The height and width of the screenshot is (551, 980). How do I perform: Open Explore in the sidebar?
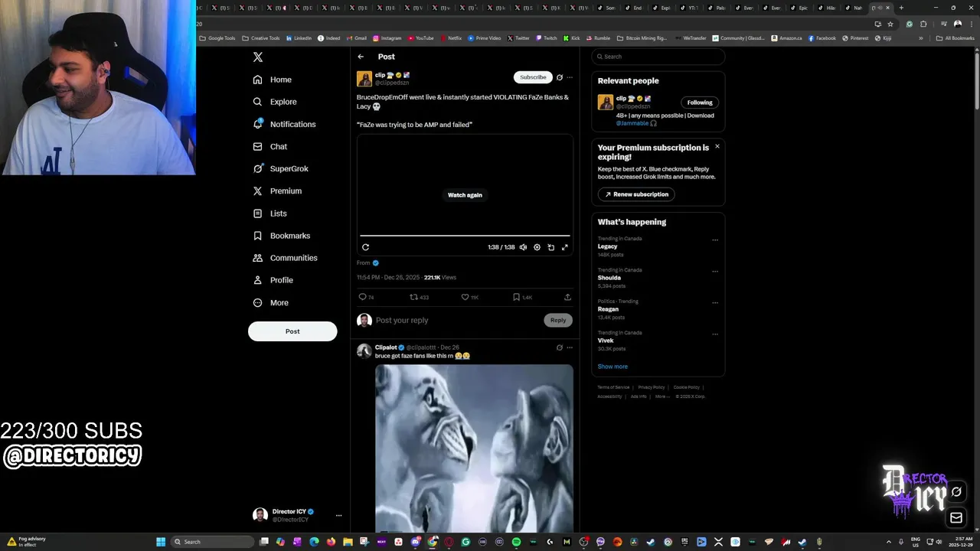[x=274, y=102]
